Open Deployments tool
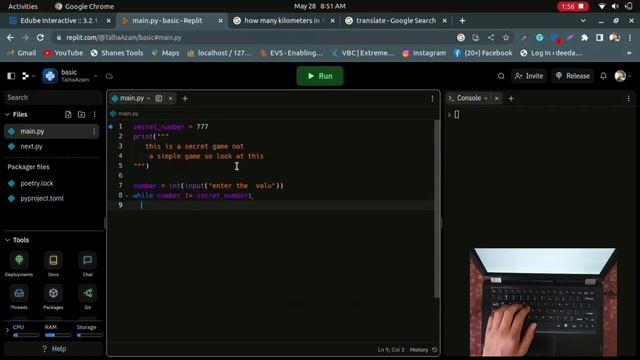 tap(19, 264)
